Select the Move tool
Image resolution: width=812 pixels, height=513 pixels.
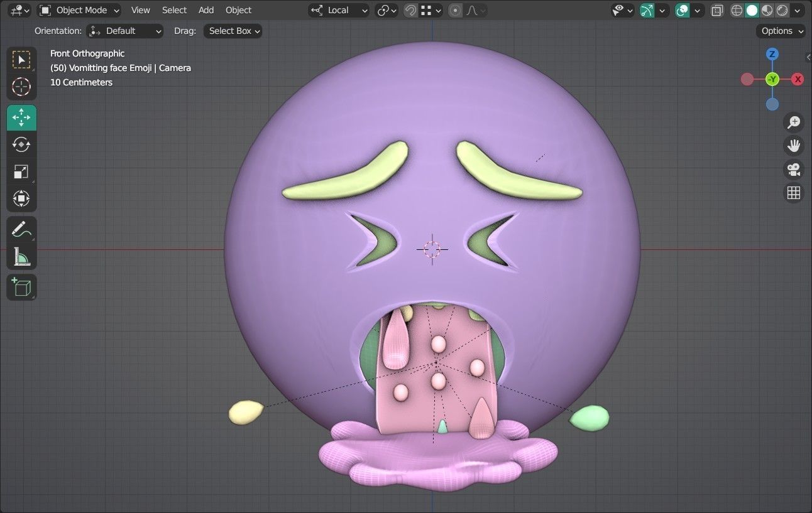(21, 117)
